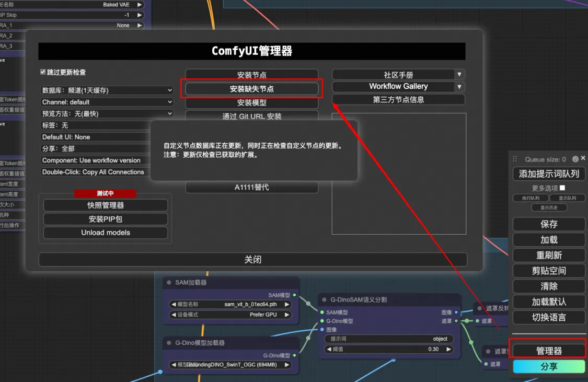Viewport: 588px width, 382px height.
Task: Click right arrow on RA_1 None row
Action: [140, 25]
